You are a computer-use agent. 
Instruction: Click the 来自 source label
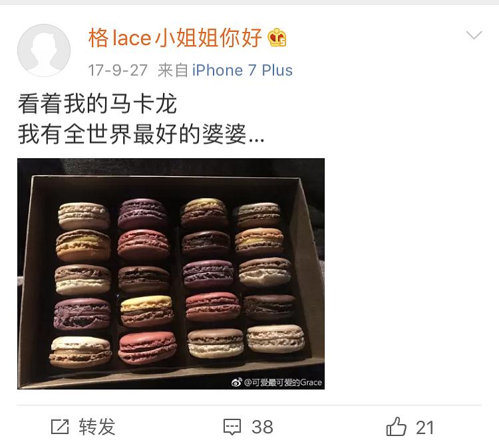pyautogui.click(x=173, y=70)
